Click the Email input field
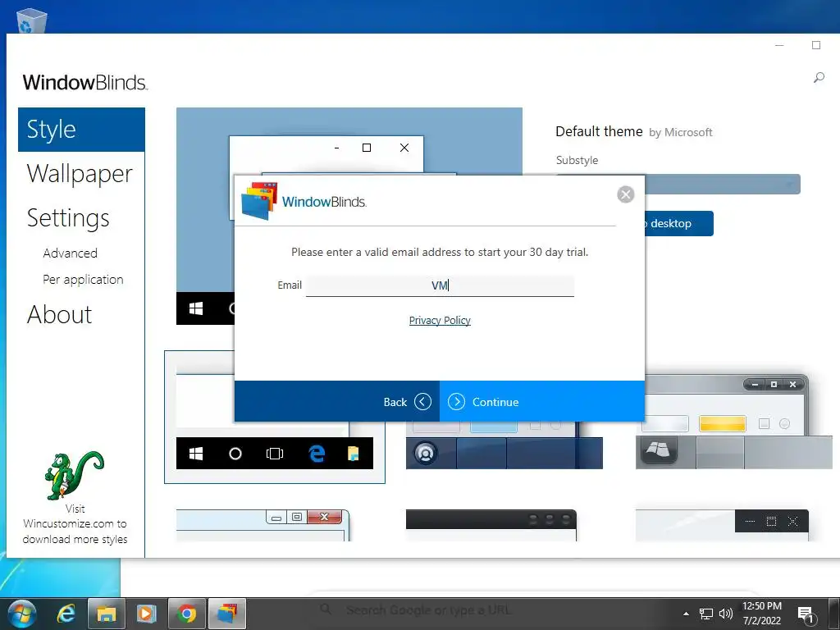Image resolution: width=840 pixels, height=630 pixels. 440,285
